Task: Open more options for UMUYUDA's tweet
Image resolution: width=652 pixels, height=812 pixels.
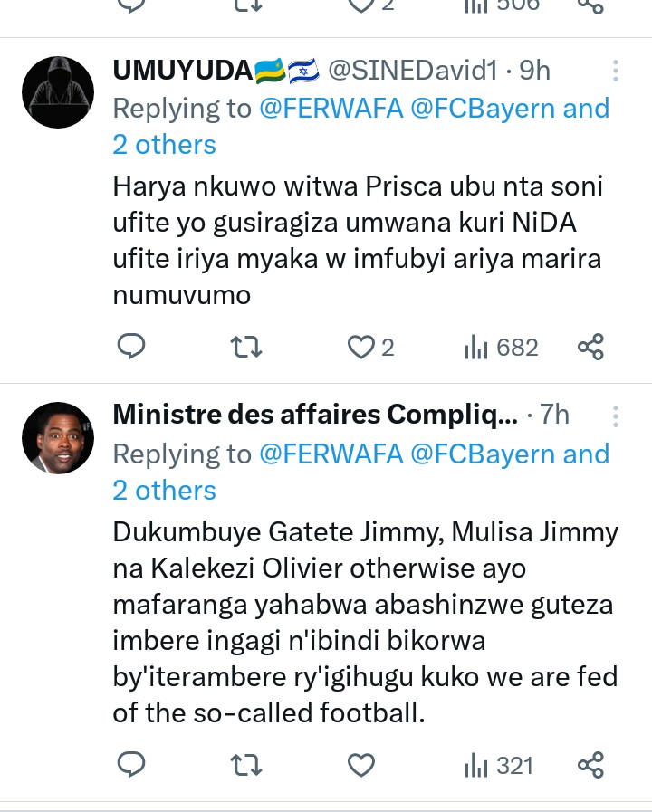Action: coord(615,71)
